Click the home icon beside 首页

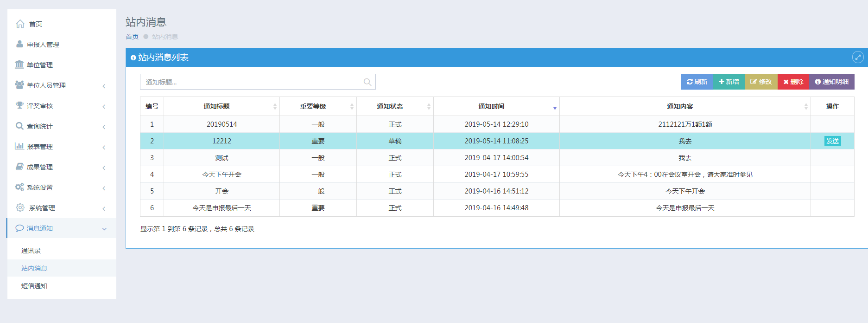point(20,24)
